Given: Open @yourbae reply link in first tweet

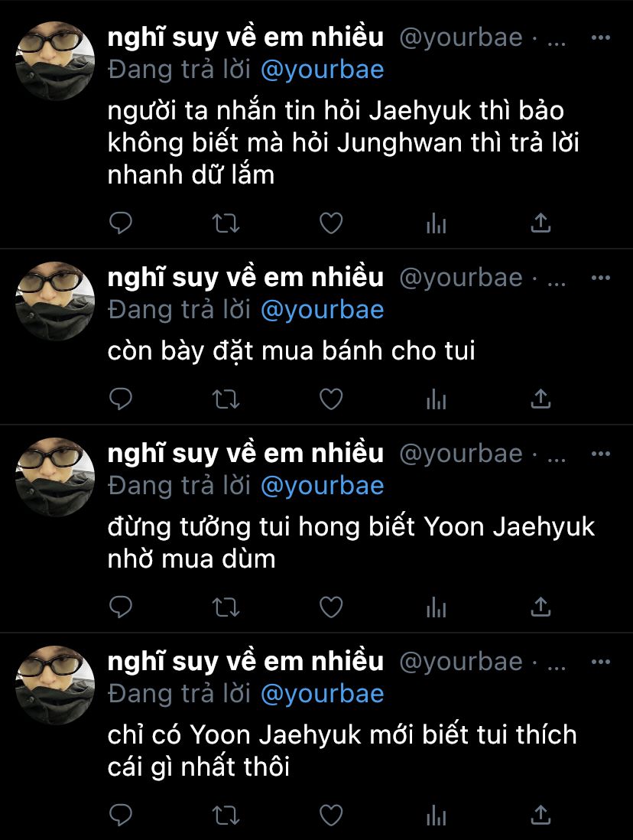Looking at the screenshot, I should tap(323, 70).
